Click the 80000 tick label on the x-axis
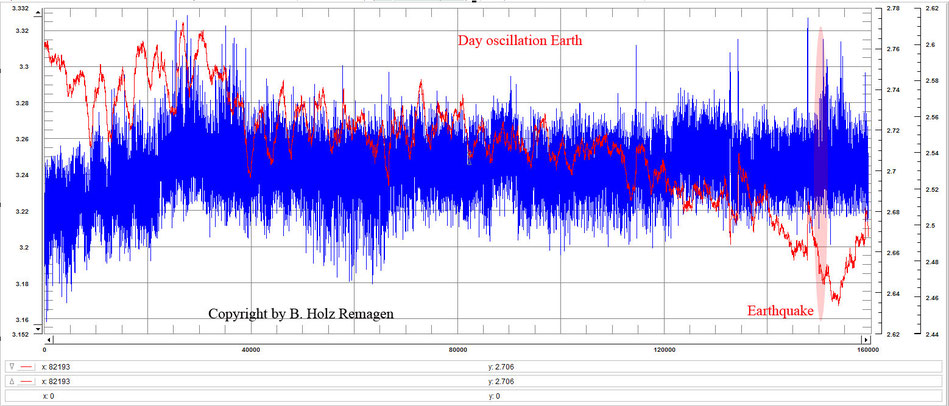 click(458, 350)
